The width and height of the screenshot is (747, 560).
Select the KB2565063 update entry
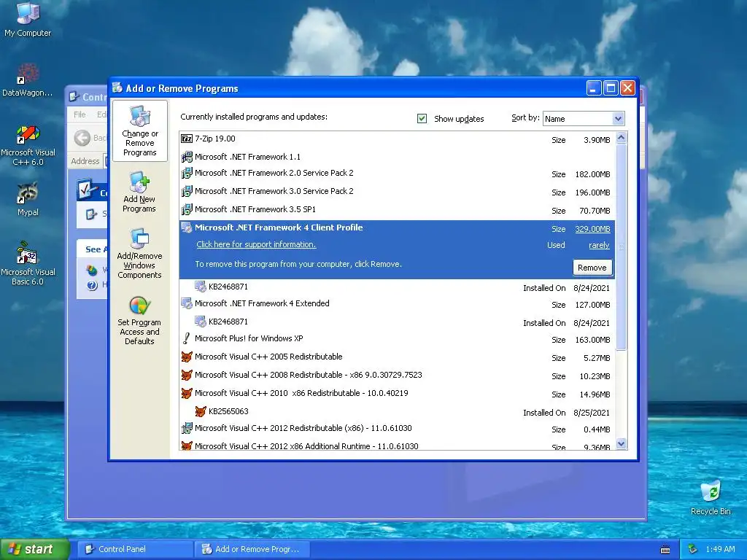pos(398,412)
